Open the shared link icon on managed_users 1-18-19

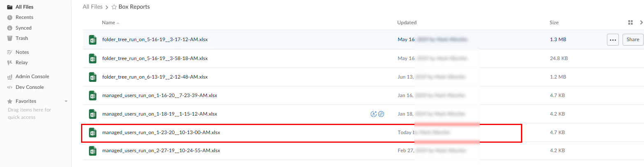[381, 114]
